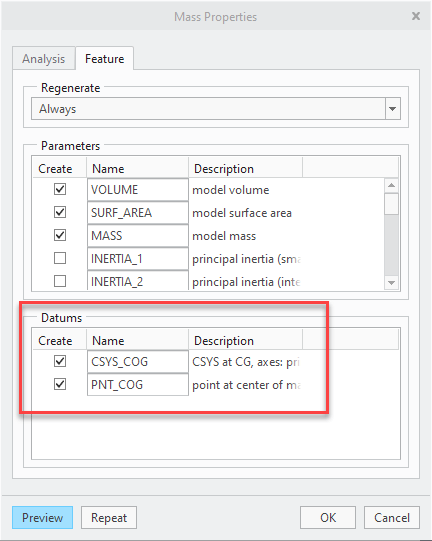The image size is (432, 541).
Task: Uncheck the VOLUME parameter checkbox
Action: pyautogui.click(x=60, y=189)
